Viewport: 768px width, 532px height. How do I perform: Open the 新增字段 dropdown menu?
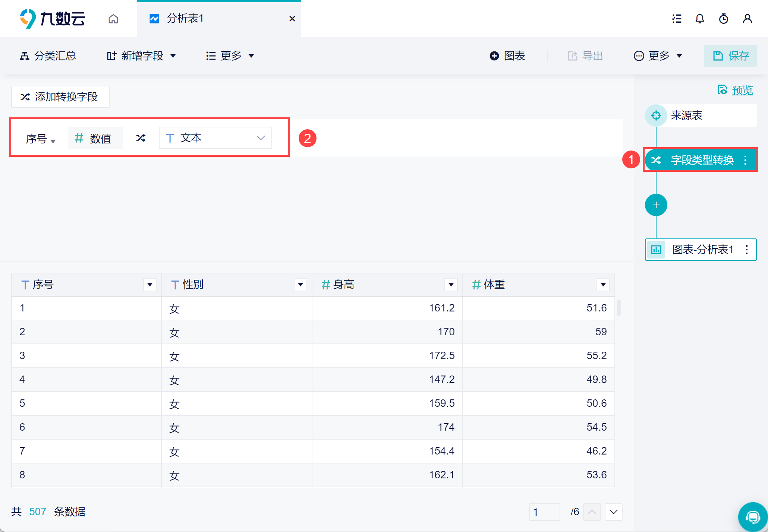pos(142,56)
